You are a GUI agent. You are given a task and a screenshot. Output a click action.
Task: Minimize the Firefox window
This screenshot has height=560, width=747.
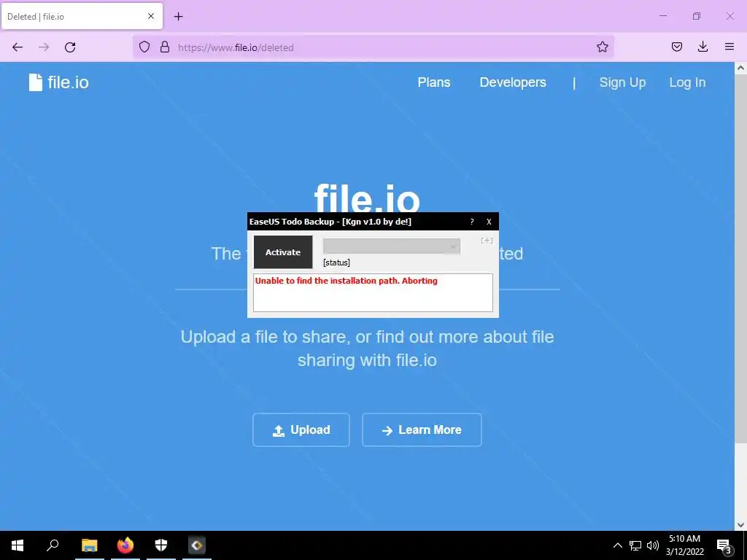[662, 16]
